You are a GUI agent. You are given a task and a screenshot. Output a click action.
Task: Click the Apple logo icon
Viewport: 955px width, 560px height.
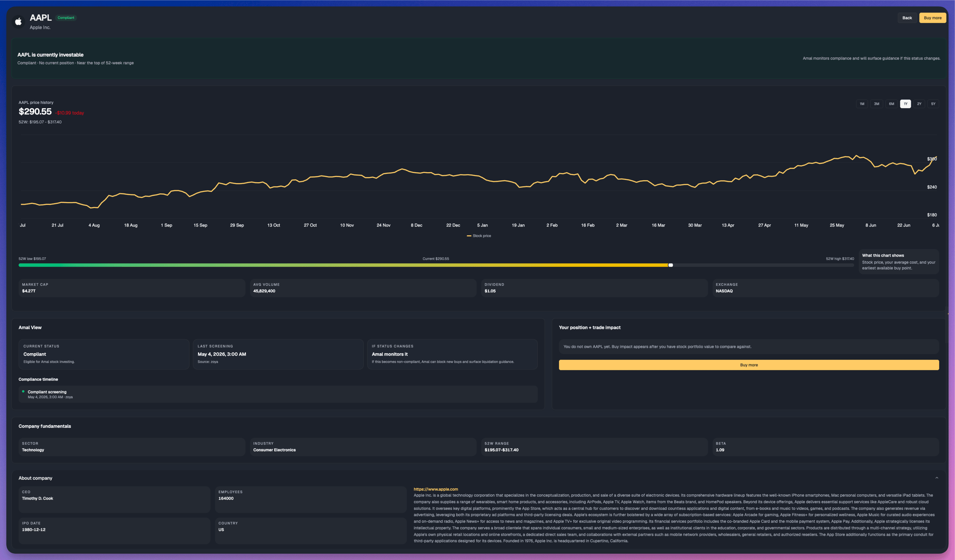18,21
